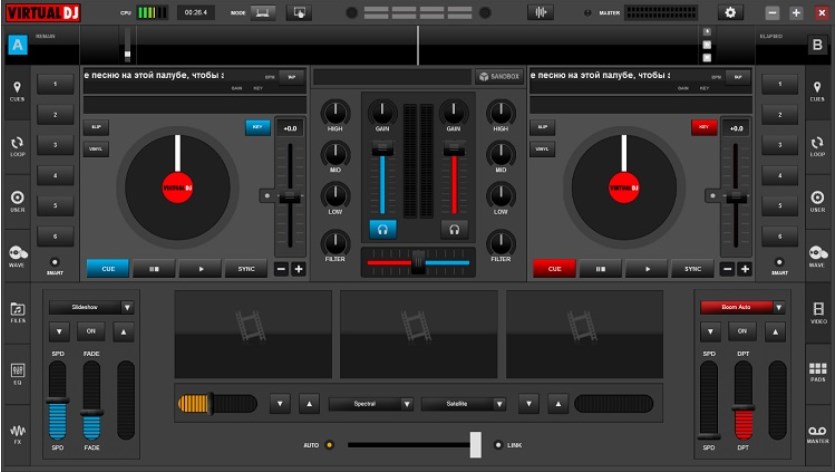This screenshot has height=473, width=836.
Task: Toggle the red KEY lock on deck B
Action: (704, 127)
